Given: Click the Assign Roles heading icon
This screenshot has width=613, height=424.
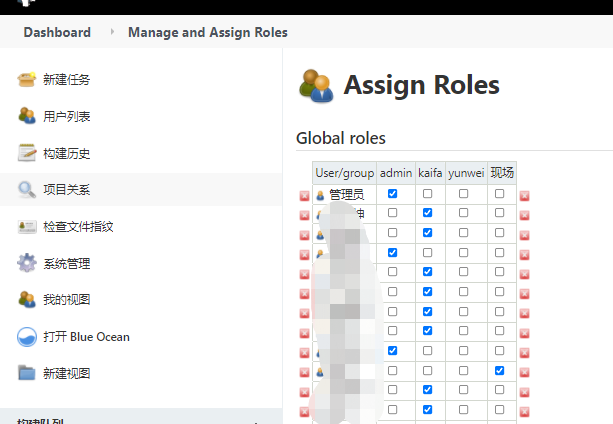Looking at the screenshot, I should click(x=316, y=86).
